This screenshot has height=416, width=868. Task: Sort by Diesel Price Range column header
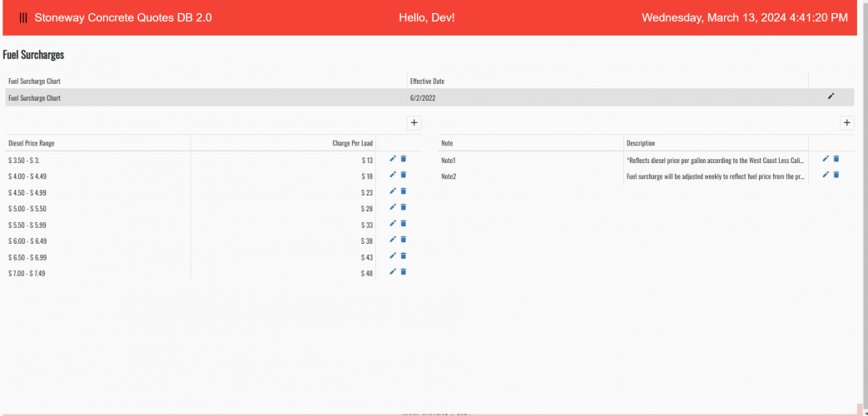coord(32,143)
